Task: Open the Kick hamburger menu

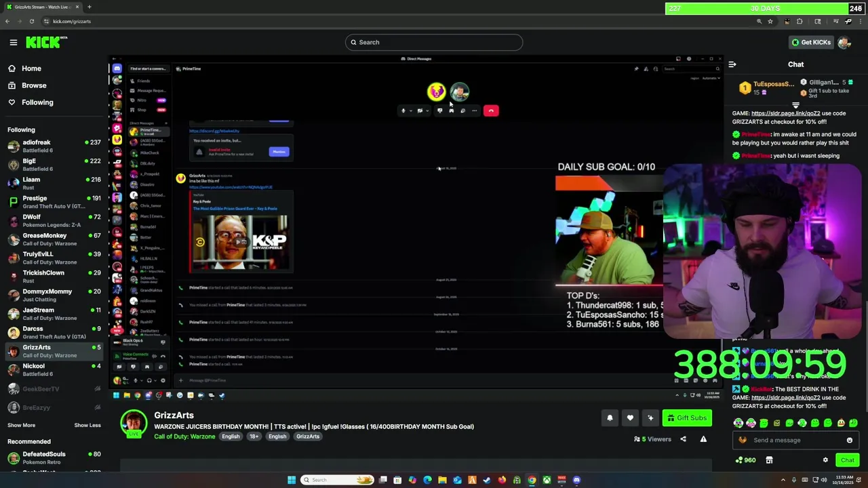Action: pyautogui.click(x=13, y=42)
